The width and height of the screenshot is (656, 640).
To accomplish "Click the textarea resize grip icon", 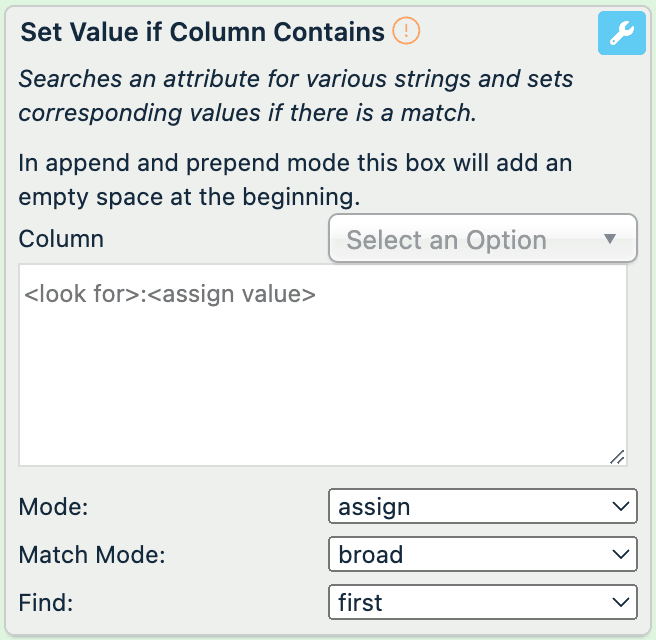I will click(x=617, y=456).
